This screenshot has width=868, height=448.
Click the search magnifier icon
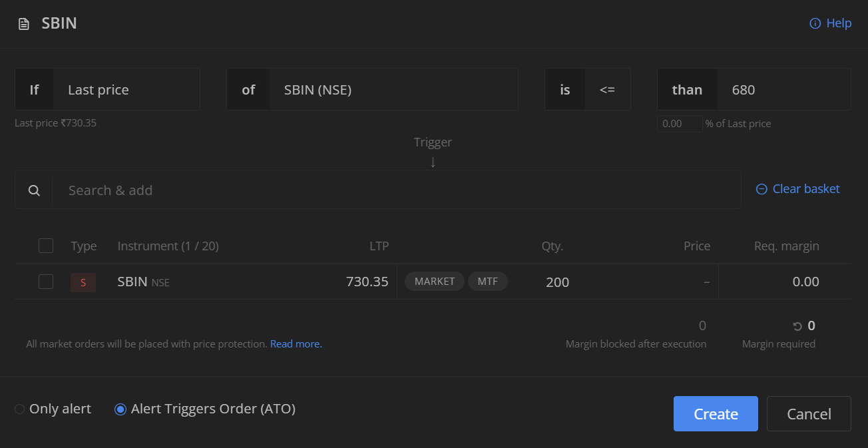point(34,190)
